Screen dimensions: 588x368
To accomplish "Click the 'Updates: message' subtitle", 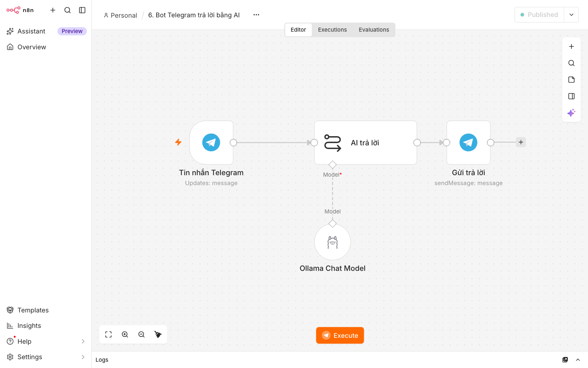I will pos(211,183).
